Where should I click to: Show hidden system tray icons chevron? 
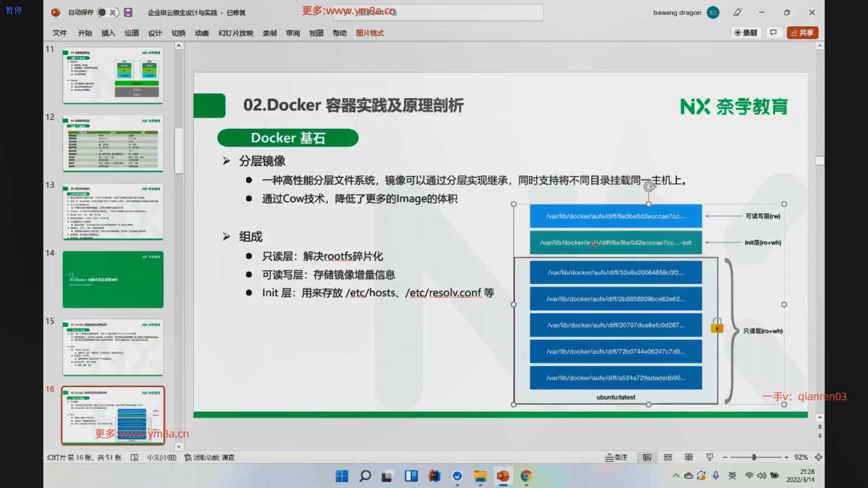(x=676, y=475)
